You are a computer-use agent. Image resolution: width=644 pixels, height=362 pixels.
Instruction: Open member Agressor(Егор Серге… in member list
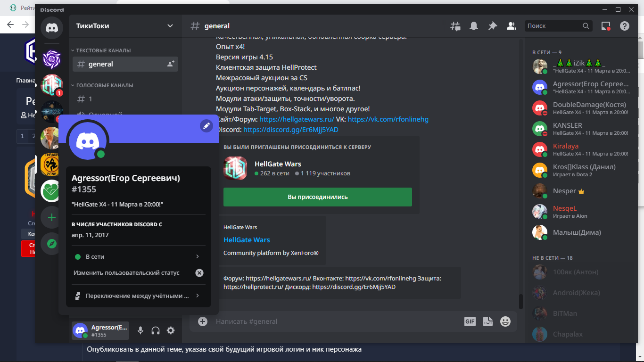tap(582, 87)
